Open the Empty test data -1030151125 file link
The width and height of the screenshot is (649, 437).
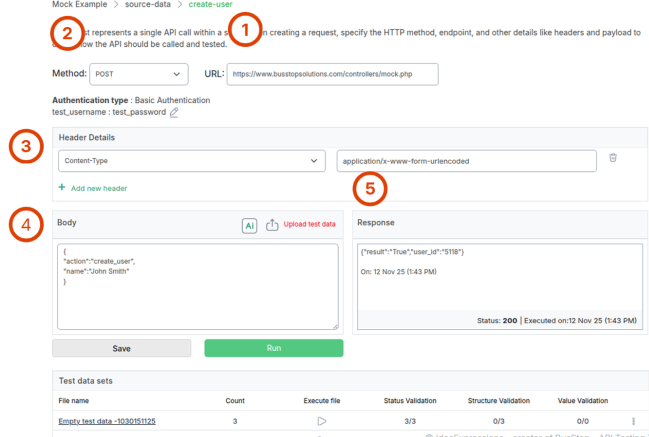pyautogui.click(x=107, y=421)
